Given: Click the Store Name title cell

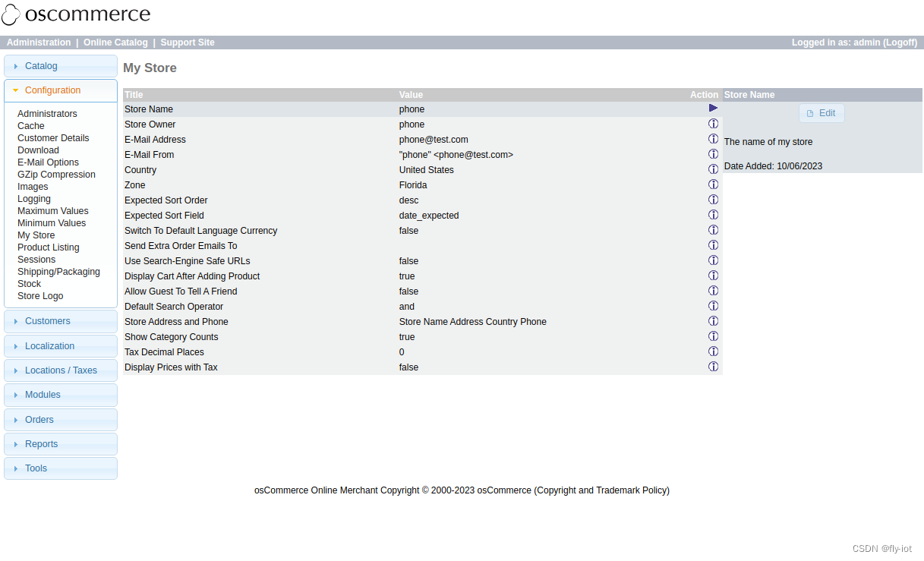Looking at the screenshot, I should tap(149, 109).
